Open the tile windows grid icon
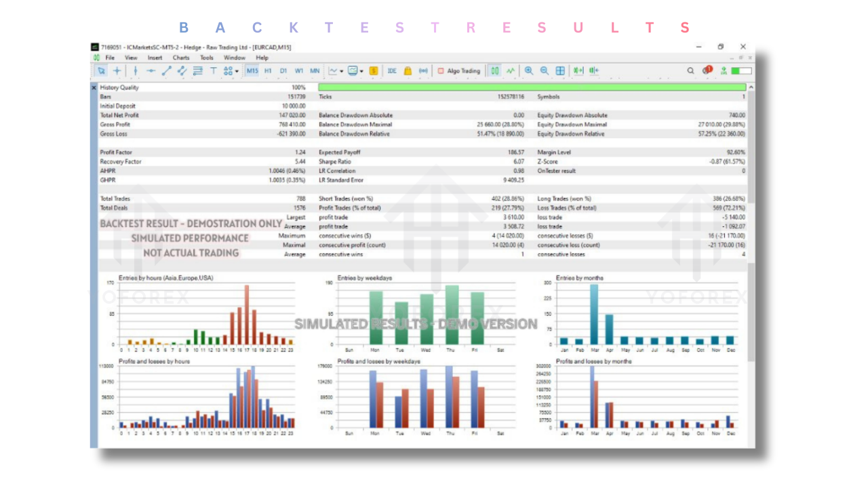 click(560, 70)
